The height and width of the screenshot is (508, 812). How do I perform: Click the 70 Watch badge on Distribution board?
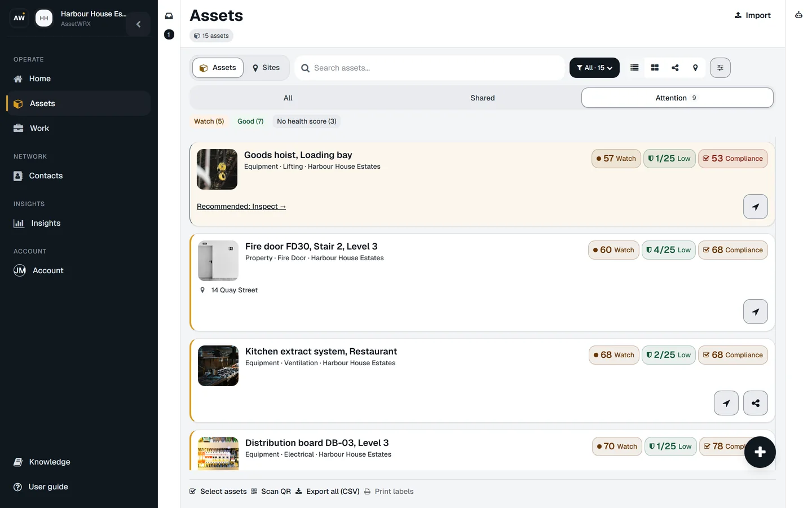tap(617, 446)
